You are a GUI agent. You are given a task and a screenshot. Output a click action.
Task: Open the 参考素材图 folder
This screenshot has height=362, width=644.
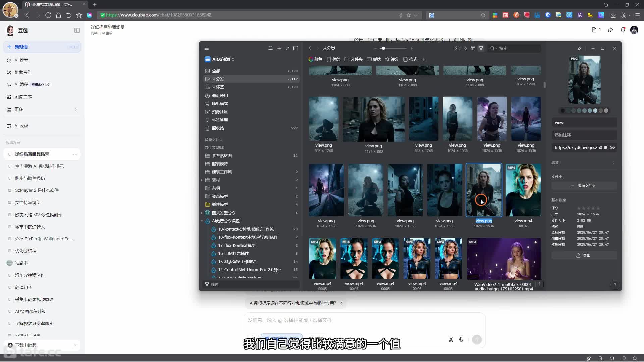(251, 156)
